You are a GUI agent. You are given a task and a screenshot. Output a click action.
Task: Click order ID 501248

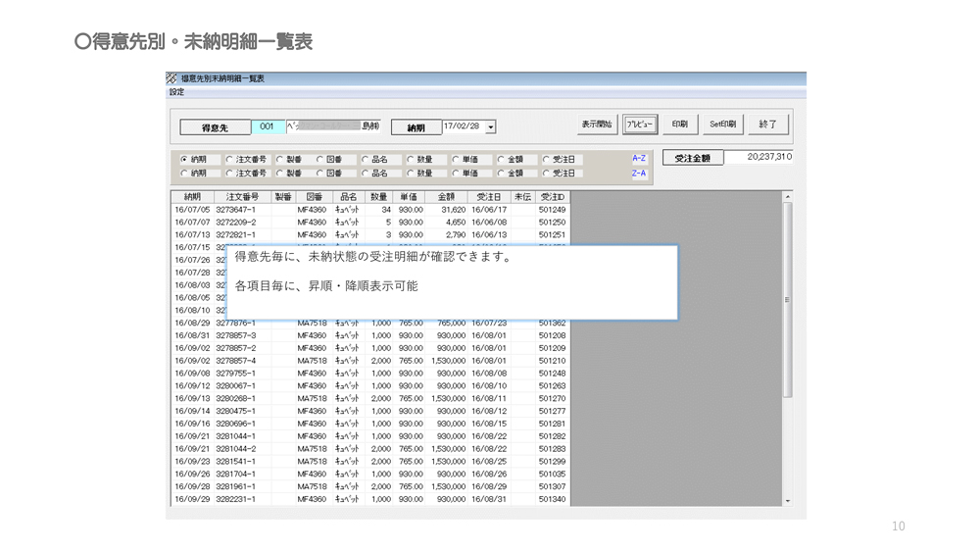tap(552, 374)
